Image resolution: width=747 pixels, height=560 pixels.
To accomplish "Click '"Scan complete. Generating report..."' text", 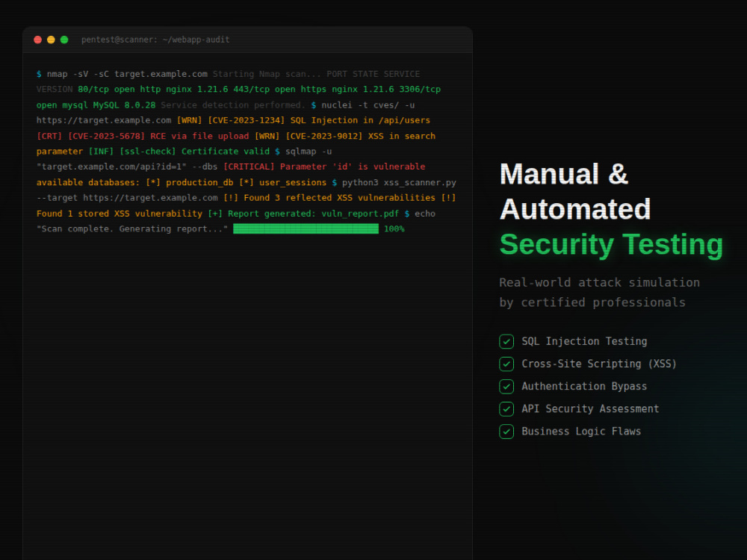I will tap(132, 229).
